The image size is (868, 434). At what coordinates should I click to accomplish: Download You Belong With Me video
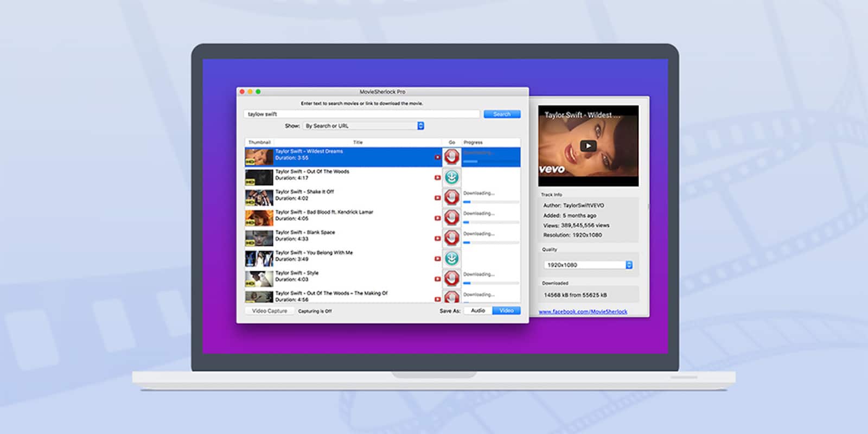(x=451, y=258)
